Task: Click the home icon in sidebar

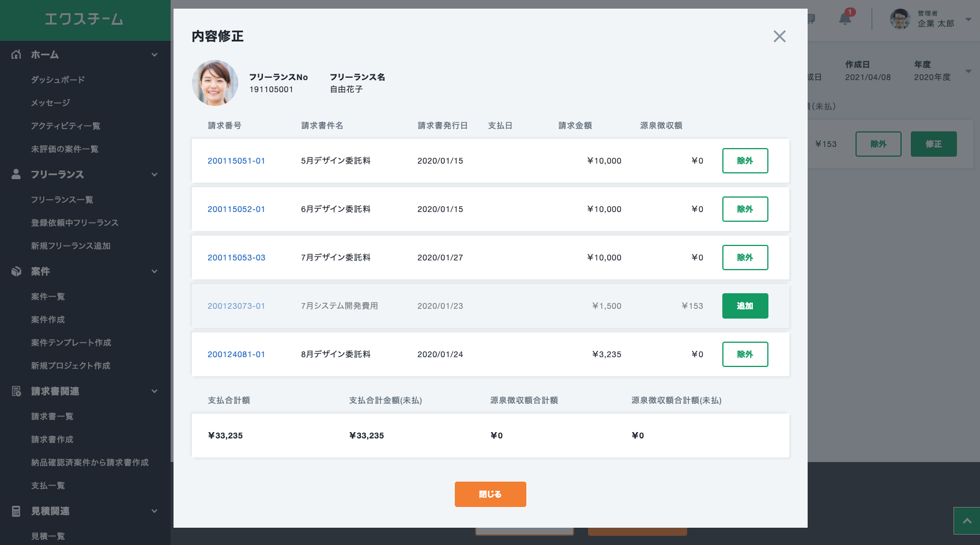Action: (x=16, y=55)
